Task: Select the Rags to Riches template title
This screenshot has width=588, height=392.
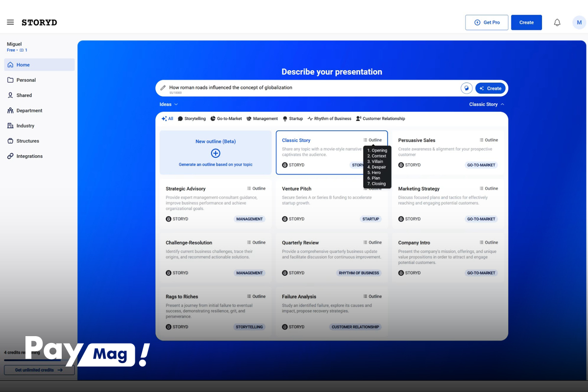Action: click(x=182, y=296)
